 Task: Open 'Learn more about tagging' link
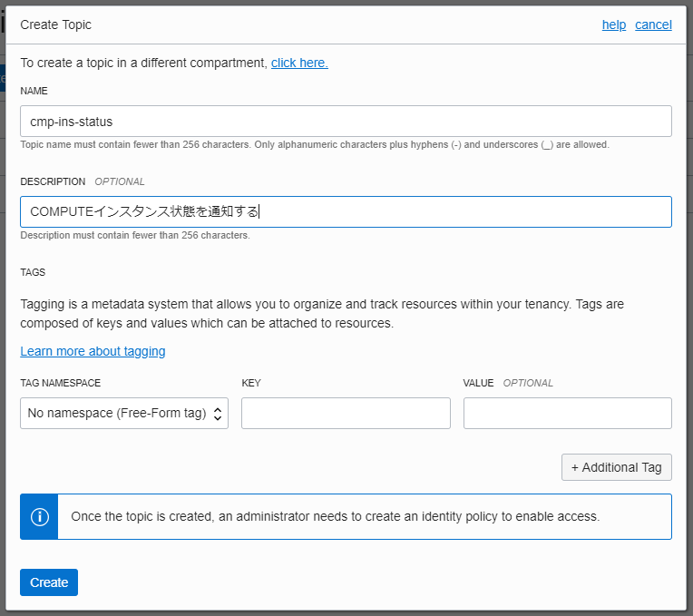pyautogui.click(x=93, y=351)
